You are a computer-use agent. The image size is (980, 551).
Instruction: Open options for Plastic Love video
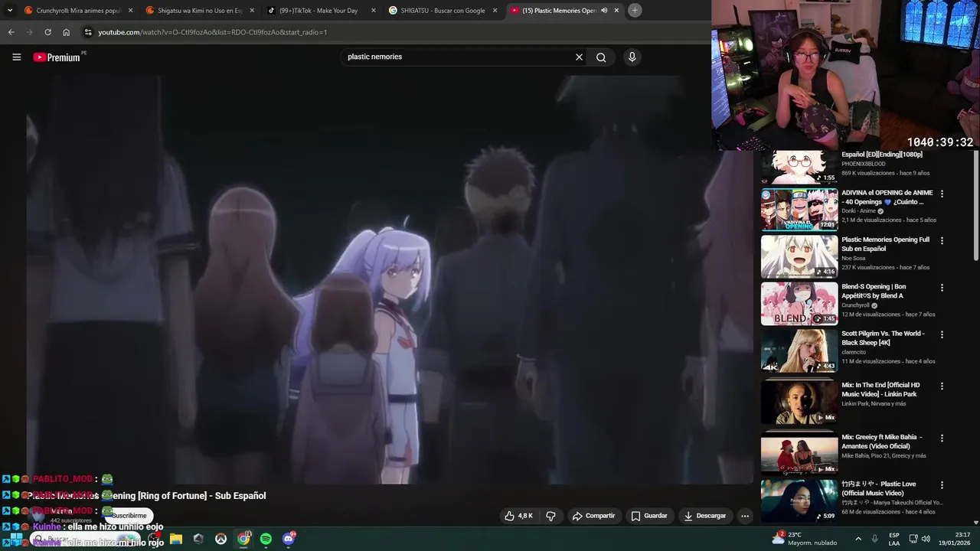942,485
